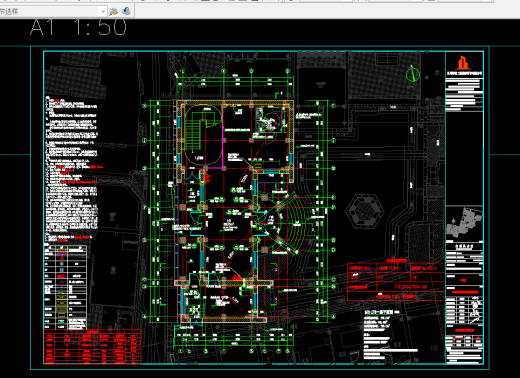Click the blue toolbar icon right of the yellow one
This screenshot has width=520, height=378.
[126, 11]
